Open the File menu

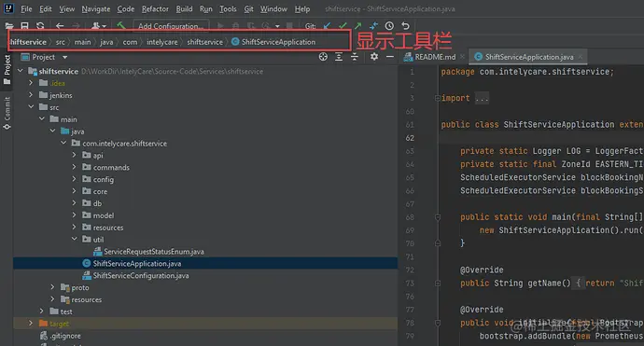tap(26, 8)
